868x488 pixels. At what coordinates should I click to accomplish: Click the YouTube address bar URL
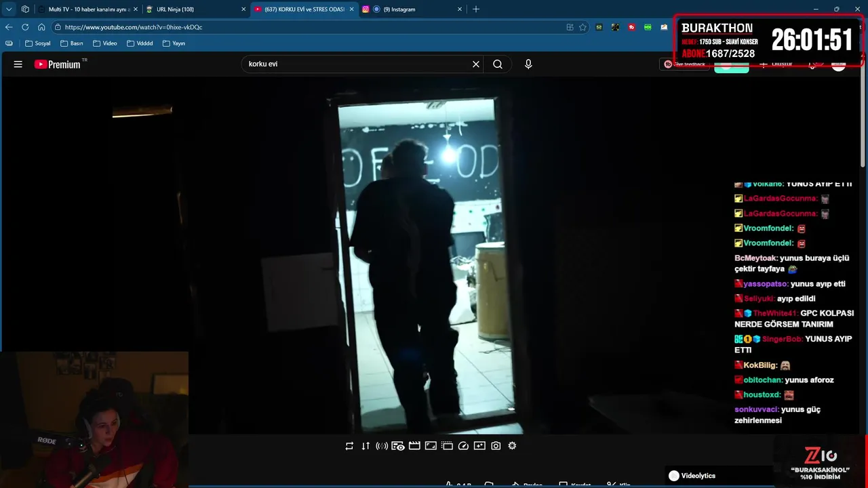click(134, 27)
